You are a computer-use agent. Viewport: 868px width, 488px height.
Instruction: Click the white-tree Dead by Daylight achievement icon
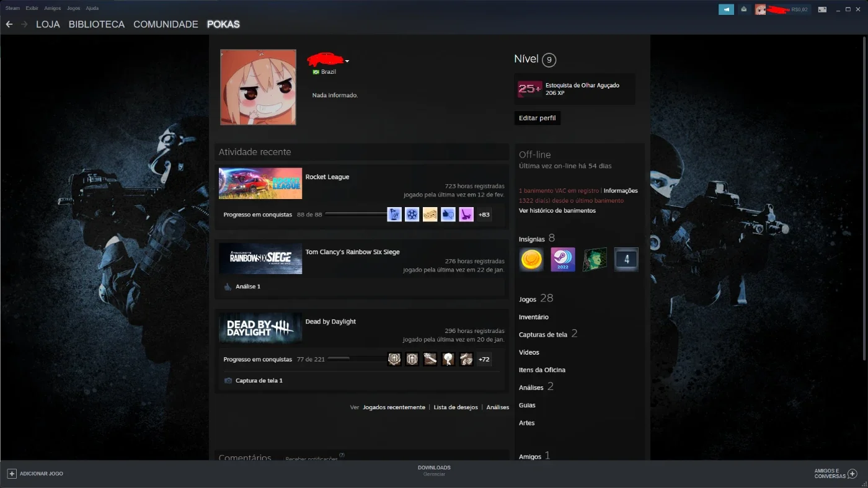click(x=448, y=359)
